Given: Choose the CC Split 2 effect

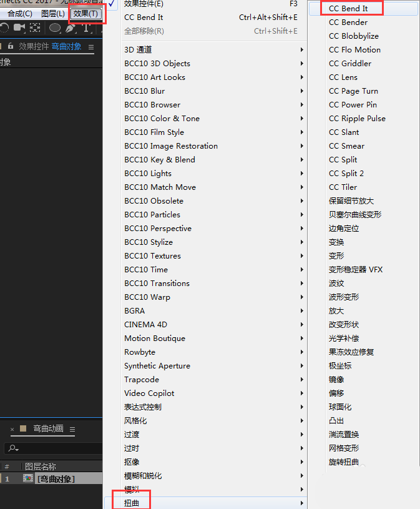Looking at the screenshot, I should (346, 174).
